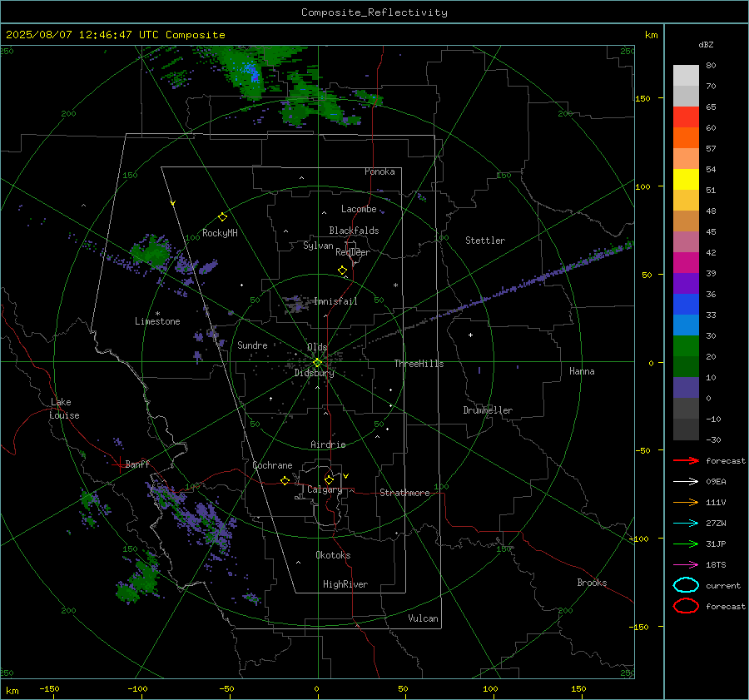Click the red forecast arrow in legend

tap(686, 460)
